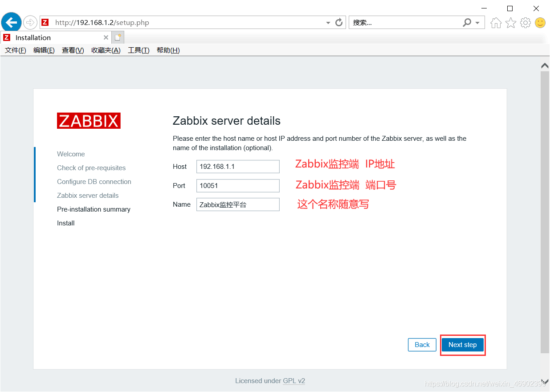Click the Name label
This screenshot has height=392, width=550.
pyautogui.click(x=182, y=204)
